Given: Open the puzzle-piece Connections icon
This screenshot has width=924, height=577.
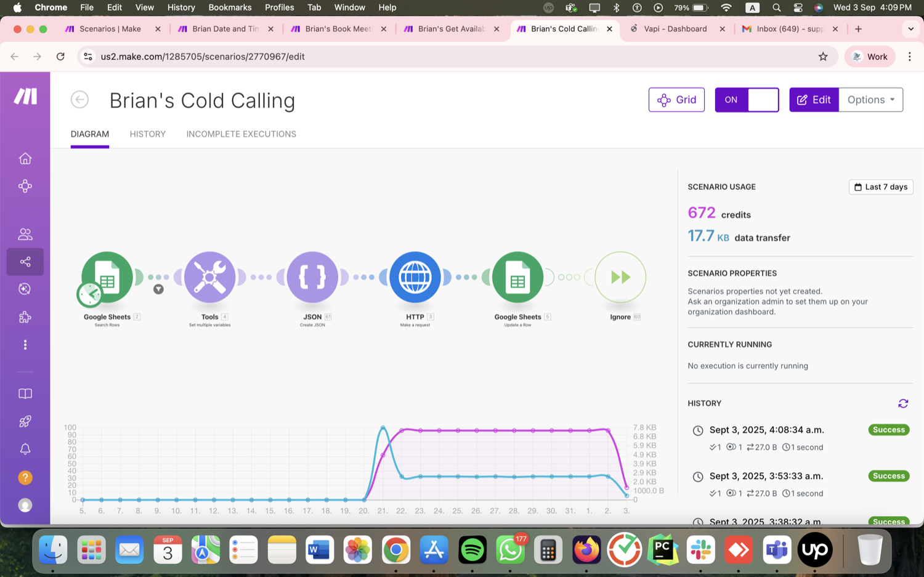Looking at the screenshot, I should [25, 317].
